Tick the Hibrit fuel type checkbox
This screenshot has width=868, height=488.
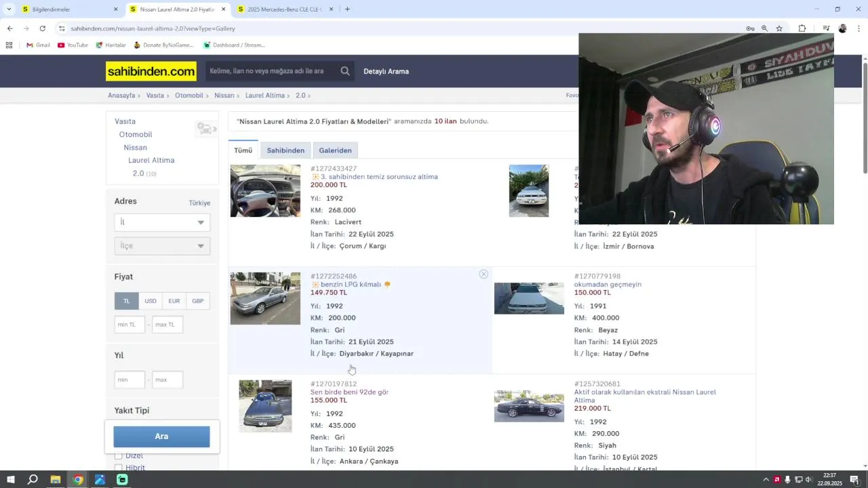click(119, 468)
